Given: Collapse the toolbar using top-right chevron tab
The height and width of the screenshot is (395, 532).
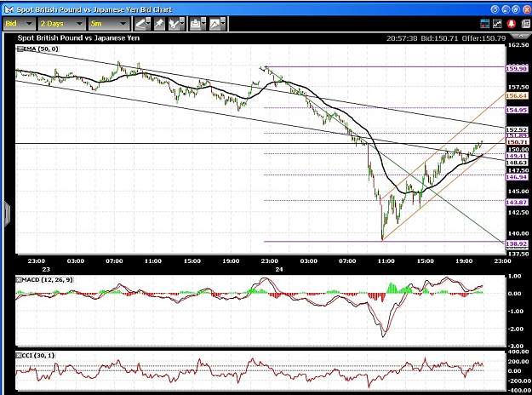Looking at the screenshot, I should click(x=519, y=36).
